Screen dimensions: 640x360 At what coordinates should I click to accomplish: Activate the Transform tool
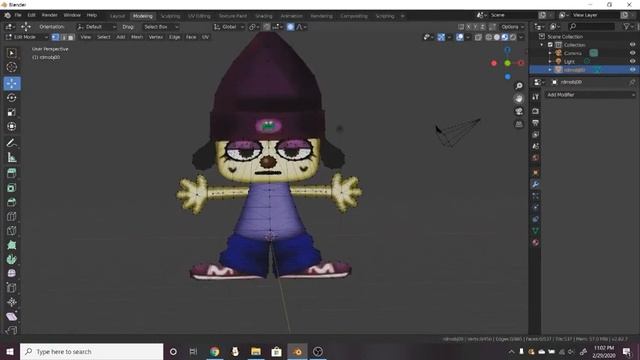[x=11, y=126]
